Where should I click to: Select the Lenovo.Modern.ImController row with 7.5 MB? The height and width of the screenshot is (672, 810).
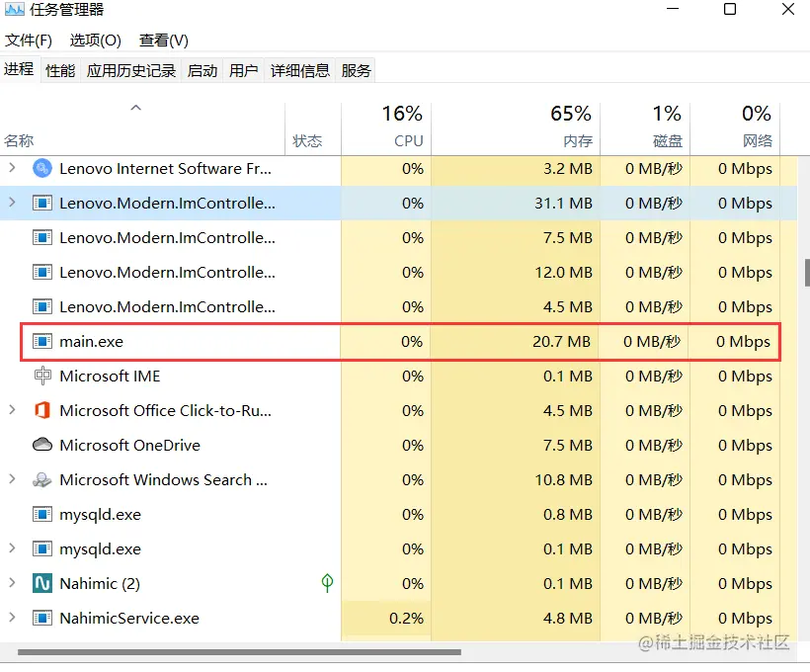(398, 238)
